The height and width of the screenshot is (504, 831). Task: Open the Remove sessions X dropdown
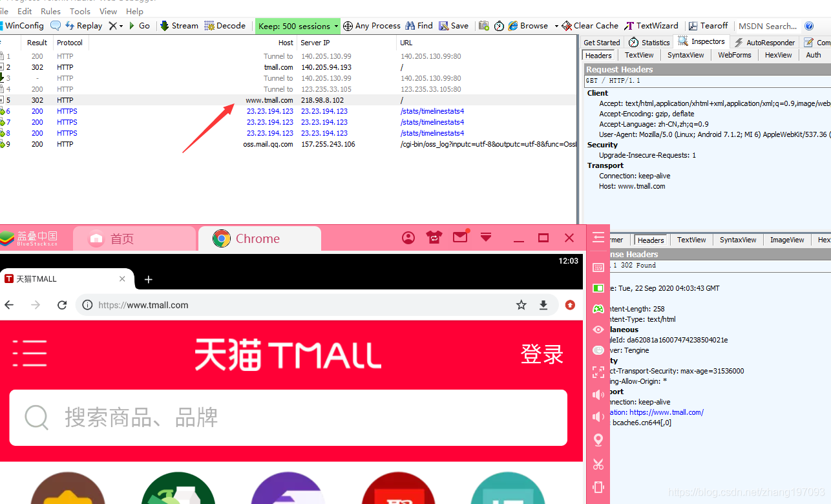coord(115,26)
